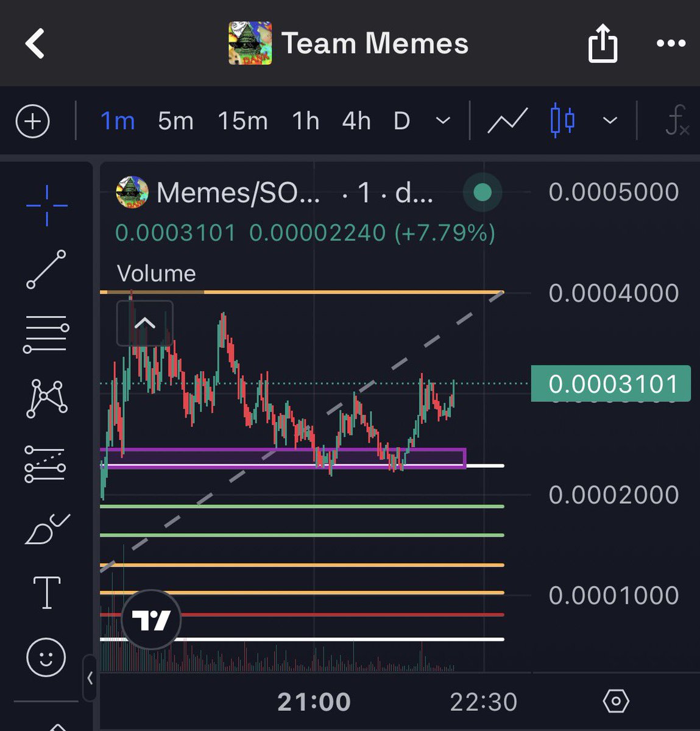This screenshot has width=700, height=731.
Task: Choose the 1h timeframe
Action: (x=305, y=121)
